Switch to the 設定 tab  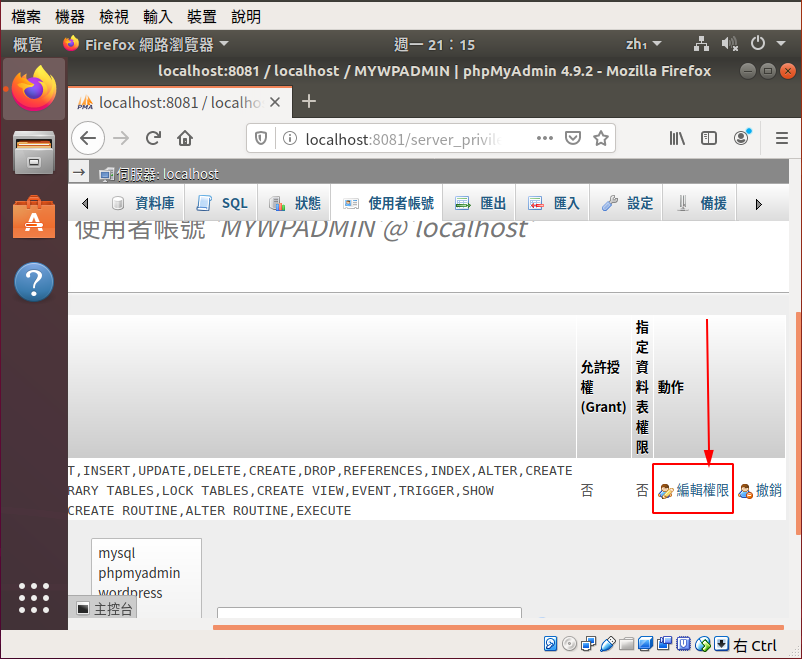tap(627, 203)
